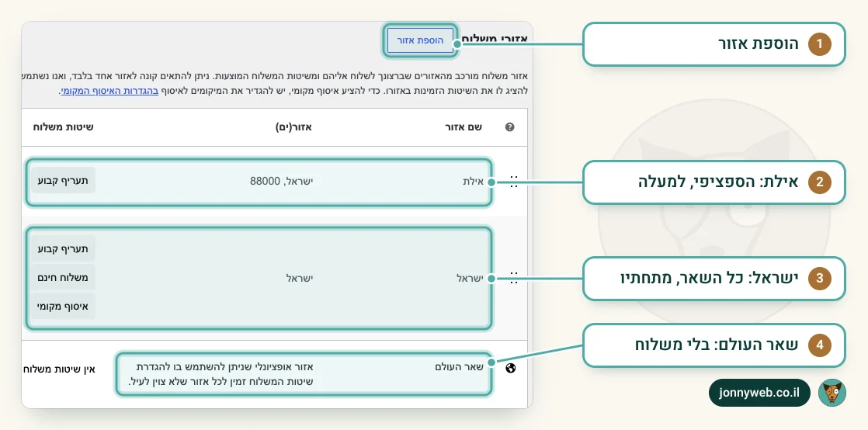Click the איסוף מקומי shipping method button
Image resolution: width=868 pixels, height=430 pixels.
pyautogui.click(x=63, y=306)
